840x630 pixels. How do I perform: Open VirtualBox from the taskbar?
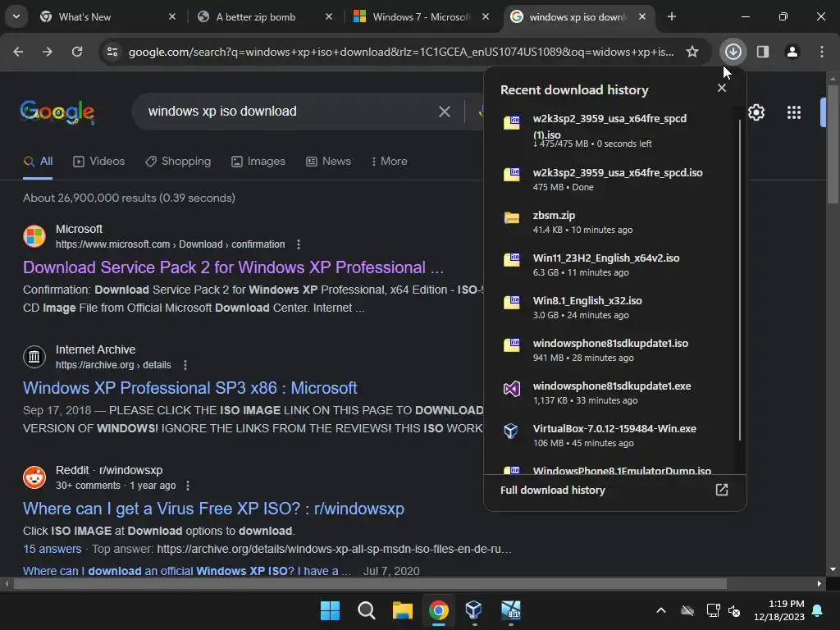(x=474, y=610)
